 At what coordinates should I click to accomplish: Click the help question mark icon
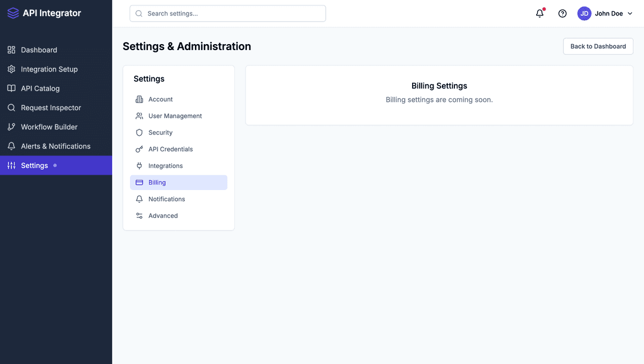tap(562, 13)
